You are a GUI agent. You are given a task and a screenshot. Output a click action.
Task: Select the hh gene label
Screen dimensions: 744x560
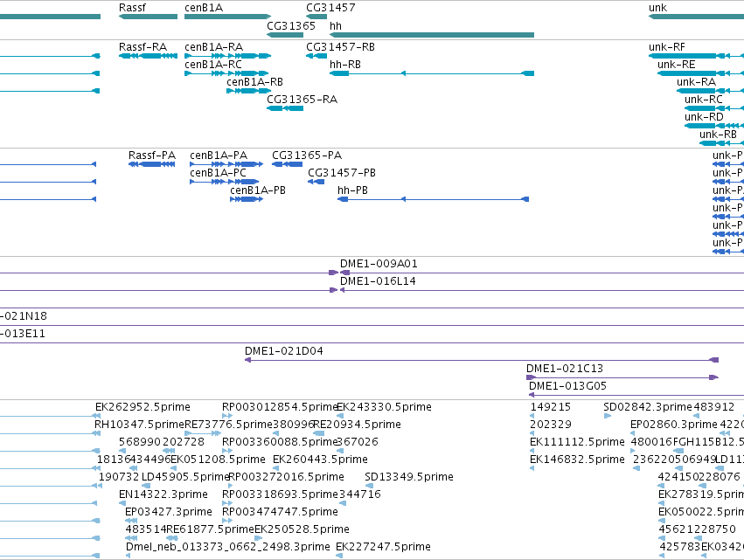[336, 26]
